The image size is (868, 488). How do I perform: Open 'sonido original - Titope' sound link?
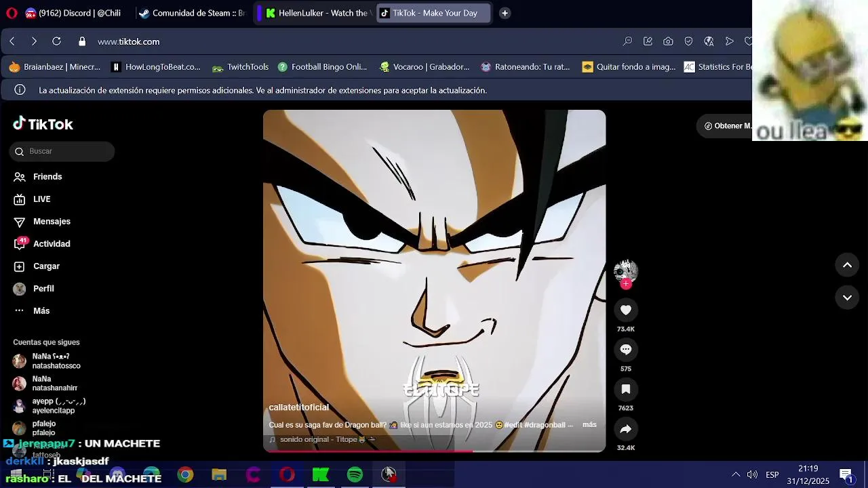coord(323,439)
